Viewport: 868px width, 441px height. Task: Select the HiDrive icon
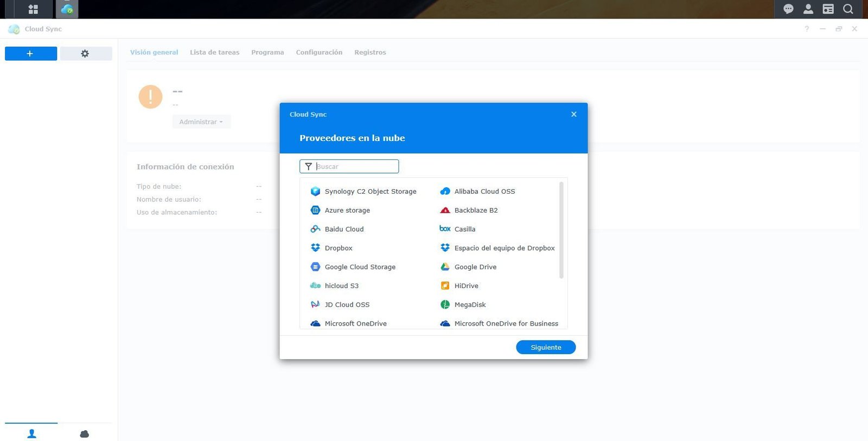445,286
